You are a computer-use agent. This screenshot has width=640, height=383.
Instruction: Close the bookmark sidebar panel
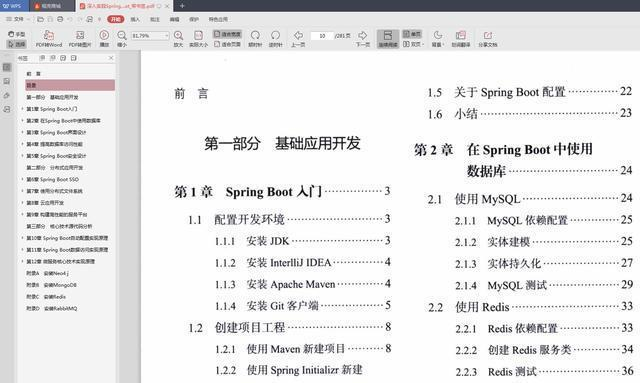(x=111, y=58)
